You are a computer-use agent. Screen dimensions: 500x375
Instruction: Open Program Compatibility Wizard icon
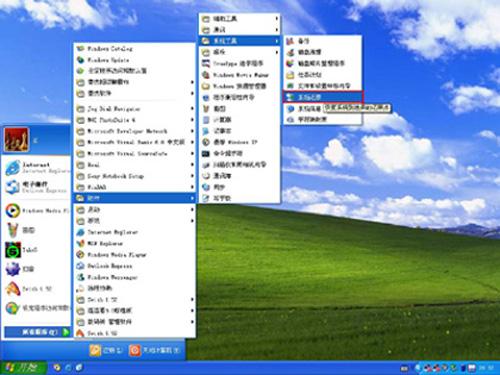coord(206,97)
